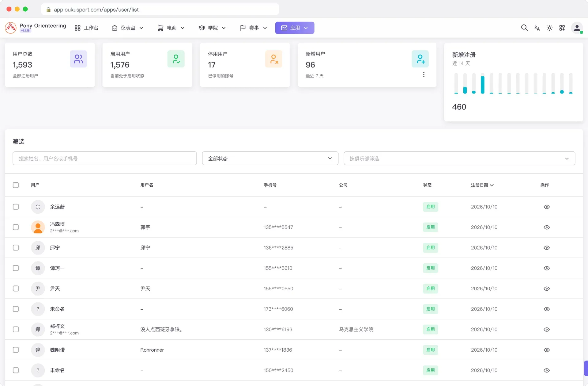The width and height of the screenshot is (588, 386).
Task: Select the checkbox for 冯森博
Action: (16, 227)
